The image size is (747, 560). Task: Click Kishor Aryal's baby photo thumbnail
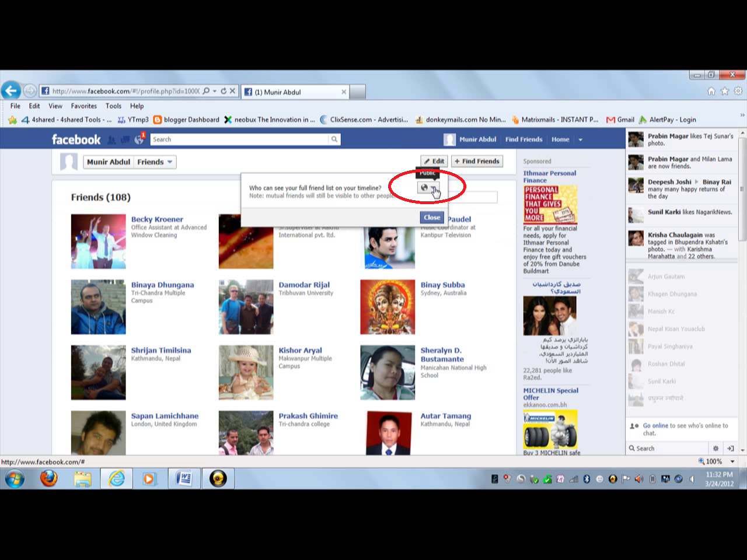click(x=246, y=372)
